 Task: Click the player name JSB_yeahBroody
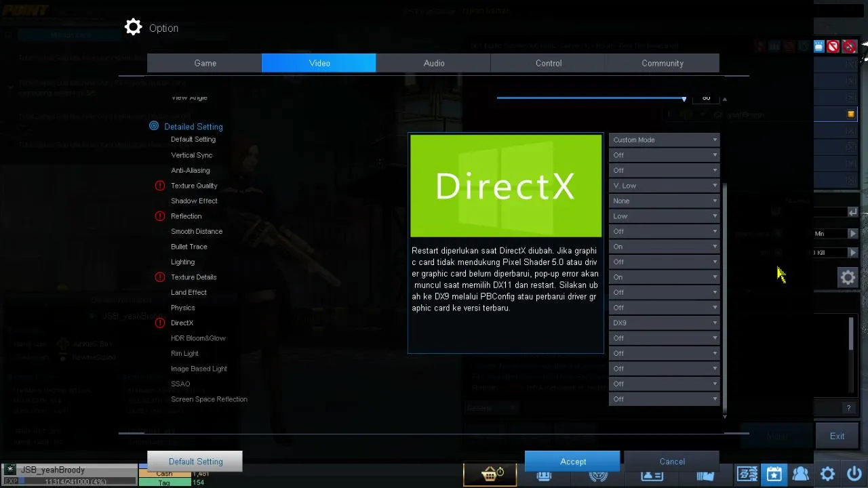(x=53, y=470)
